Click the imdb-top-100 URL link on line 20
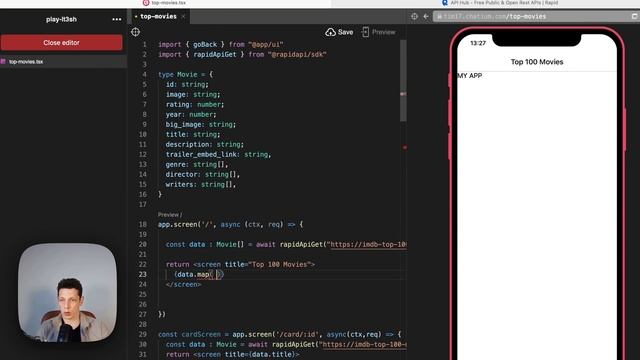This screenshot has width=640, height=360. [369, 244]
